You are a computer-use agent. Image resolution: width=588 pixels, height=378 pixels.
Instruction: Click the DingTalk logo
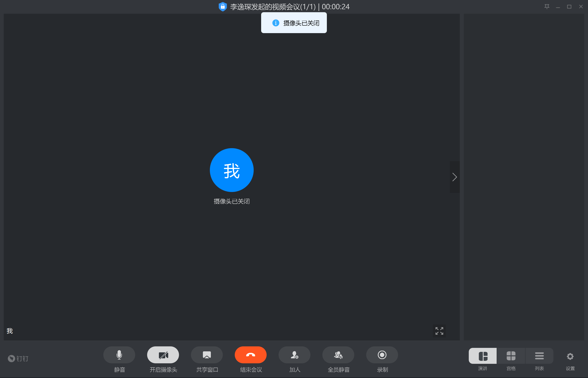(x=18, y=359)
